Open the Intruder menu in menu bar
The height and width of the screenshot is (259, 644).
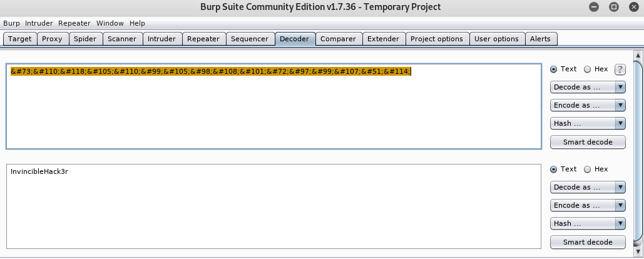click(39, 23)
